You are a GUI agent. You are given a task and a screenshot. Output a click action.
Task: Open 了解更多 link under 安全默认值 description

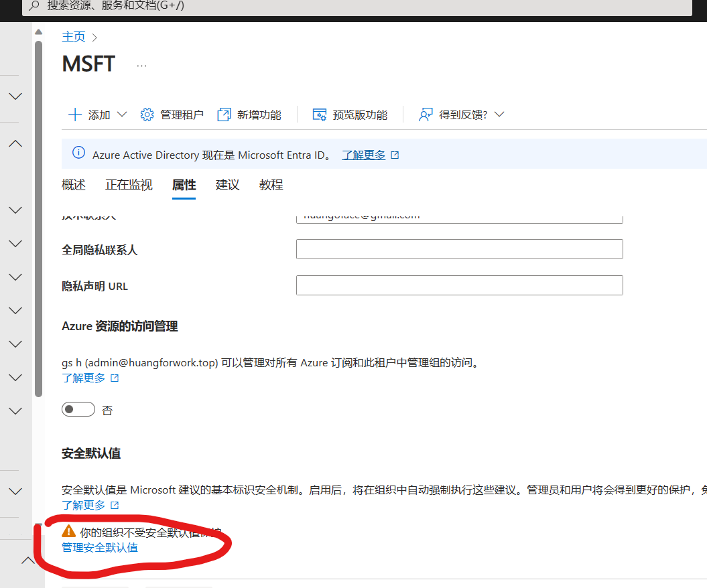pyautogui.click(x=83, y=505)
